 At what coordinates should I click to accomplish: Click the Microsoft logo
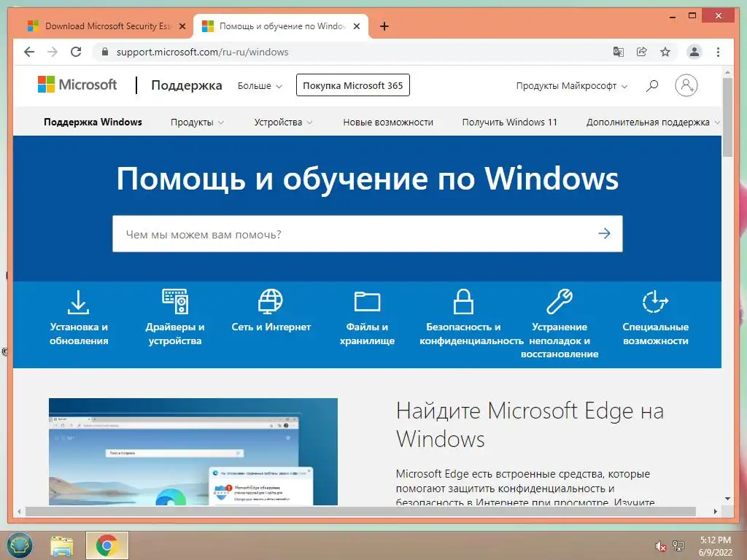77,85
